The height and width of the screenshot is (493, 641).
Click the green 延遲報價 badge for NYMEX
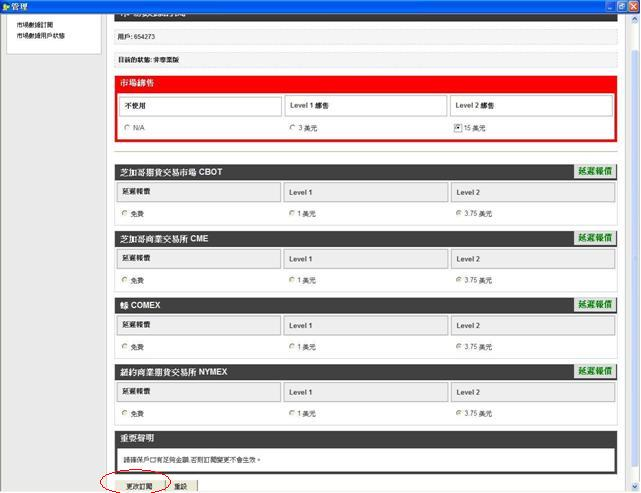tap(595, 371)
